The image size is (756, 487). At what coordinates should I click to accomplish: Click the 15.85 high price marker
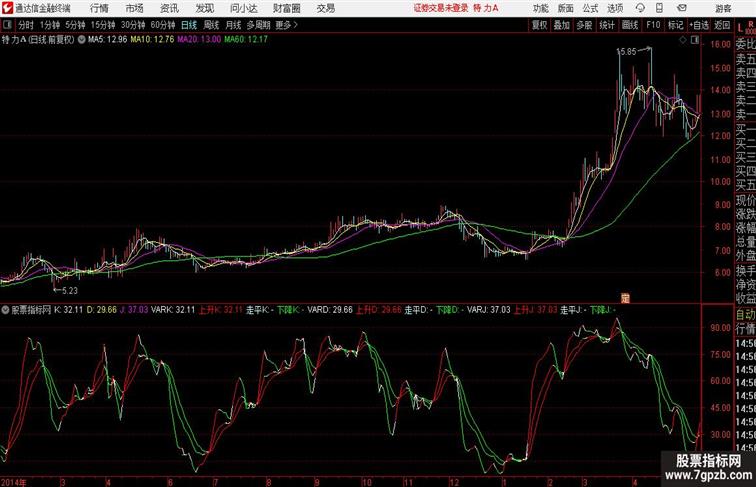pos(626,51)
